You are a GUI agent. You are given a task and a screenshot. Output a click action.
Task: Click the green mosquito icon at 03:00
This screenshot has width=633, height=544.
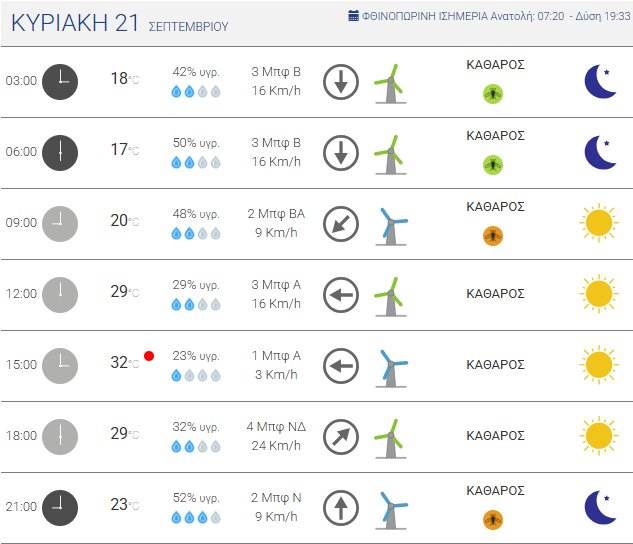[493, 94]
